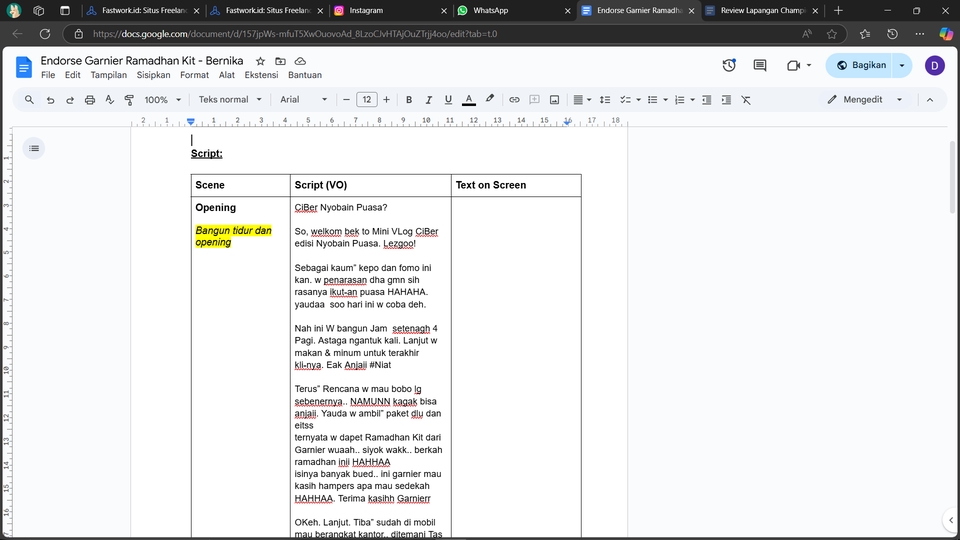The width and height of the screenshot is (960, 540).
Task: Clear formatting
Action: (746, 100)
